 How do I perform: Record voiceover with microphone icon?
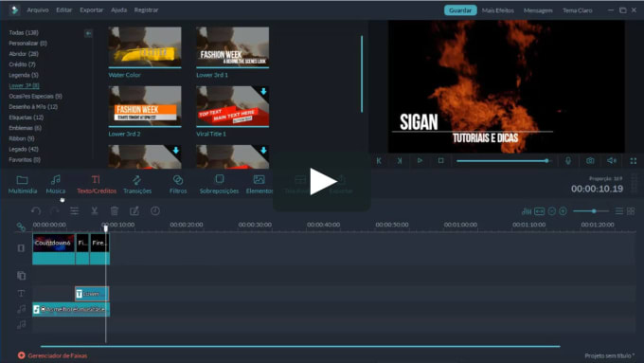point(568,161)
